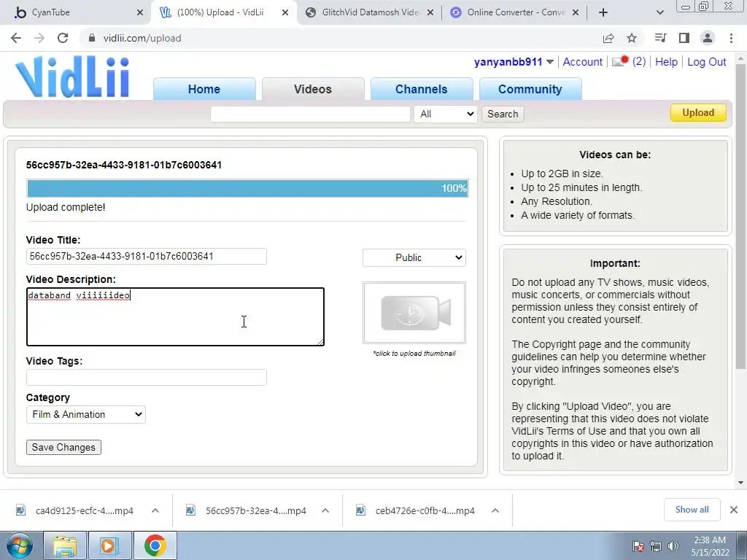Click the upload thumbnail camera placeholder
The image size is (747, 560).
(414, 313)
